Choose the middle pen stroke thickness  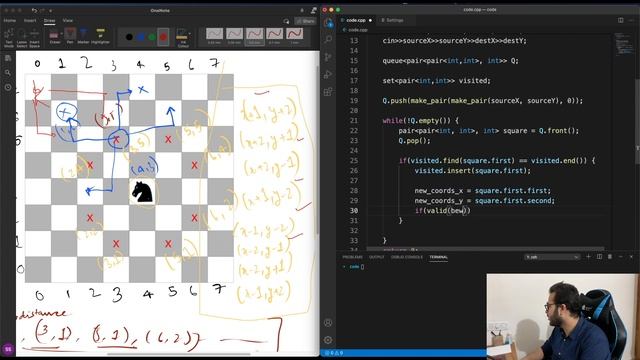[254, 36]
